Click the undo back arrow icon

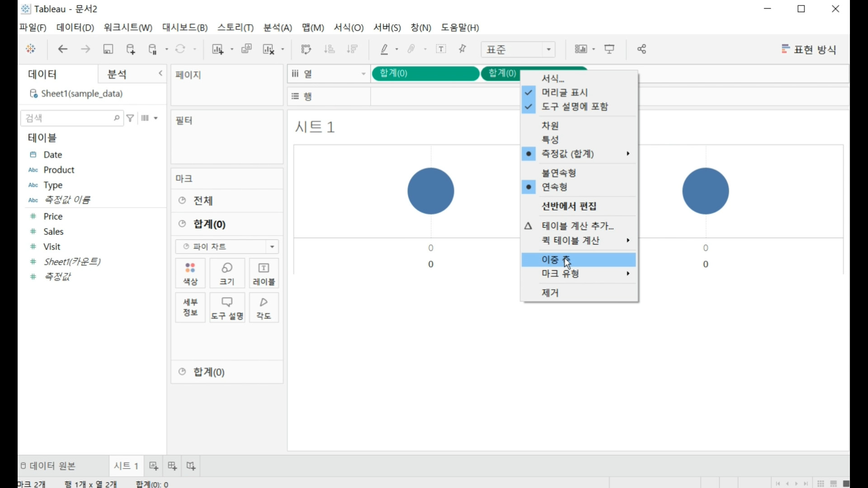click(63, 49)
